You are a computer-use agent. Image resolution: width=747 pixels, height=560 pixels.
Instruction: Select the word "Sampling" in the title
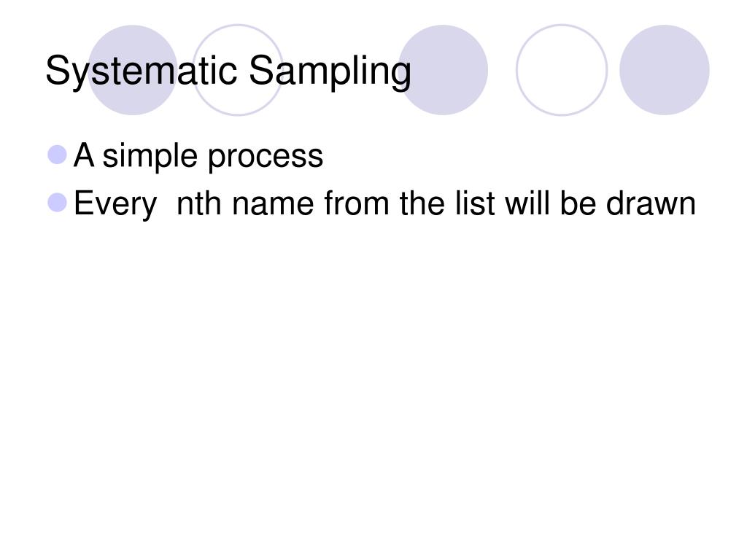(x=330, y=71)
